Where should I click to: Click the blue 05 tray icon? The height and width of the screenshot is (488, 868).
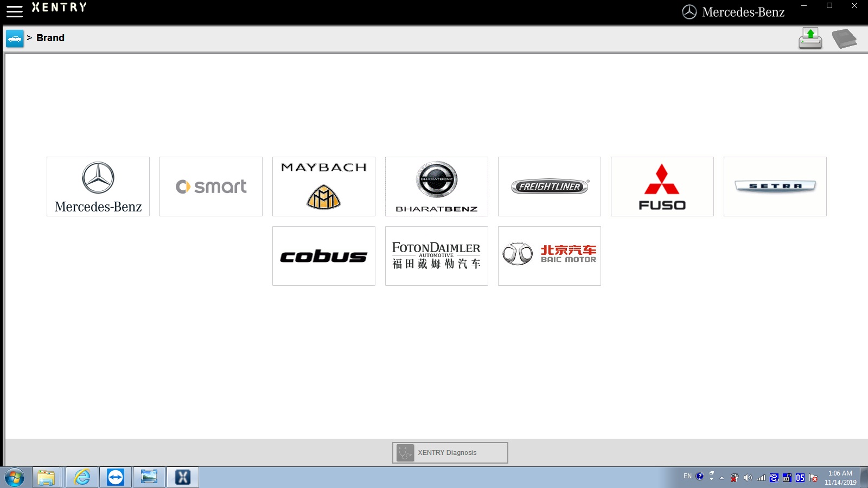(800, 478)
